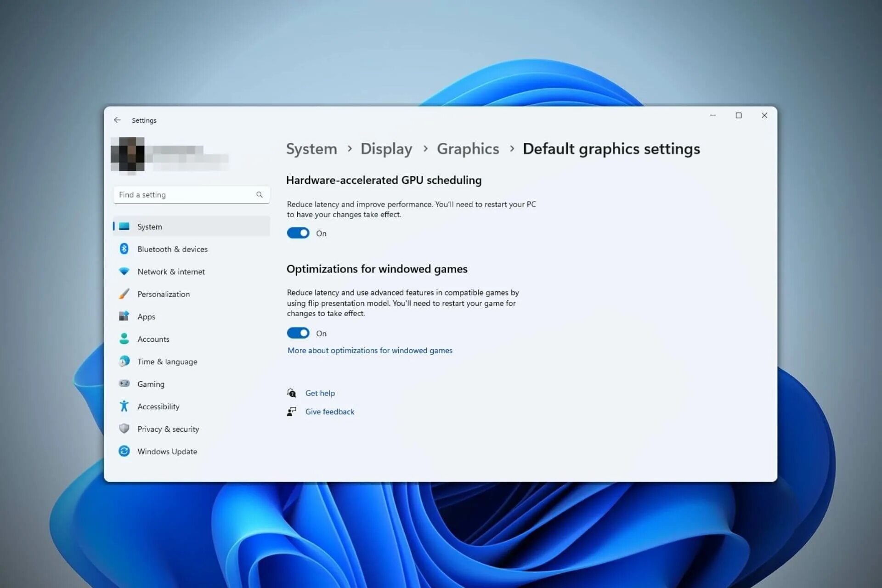The width and height of the screenshot is (882, 588).
Task: Click the Accessibility figure icon
Action: [124, 406]
